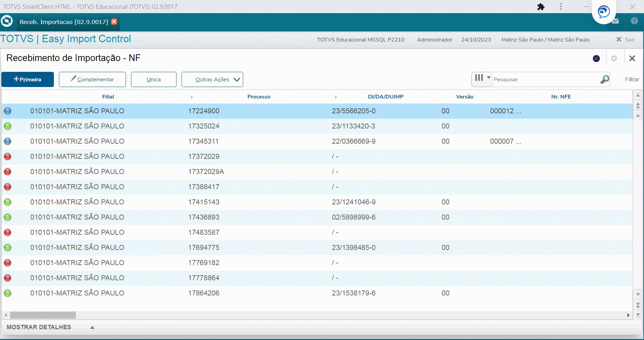This screenshot has width=644, height=340.
Task: Select process number 17325024 cell
Action: [203, 126]
